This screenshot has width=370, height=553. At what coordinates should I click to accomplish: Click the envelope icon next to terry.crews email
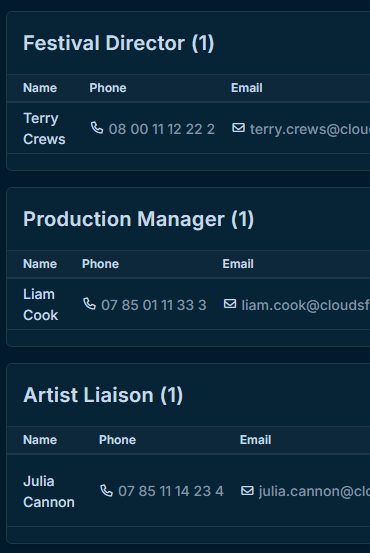pos(238,128)
